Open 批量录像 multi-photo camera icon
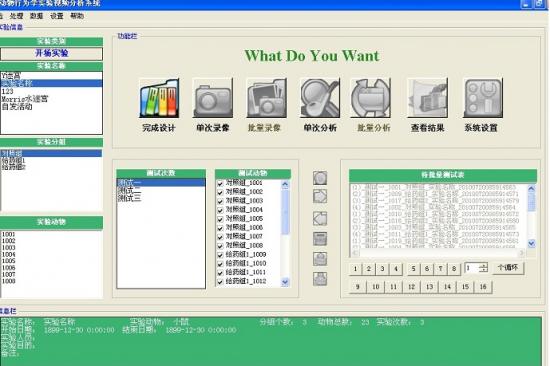Viewport: 550px width, 366px height. 267,98
